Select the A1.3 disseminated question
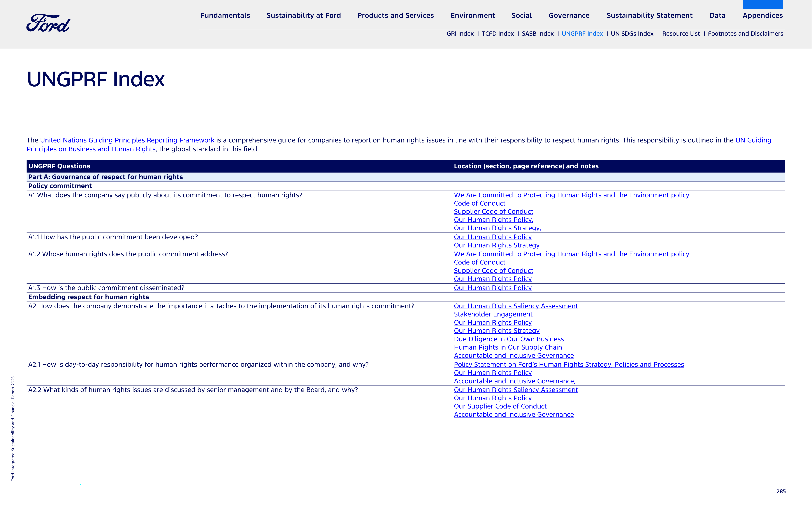The height and width of the screenshot is (508, 812). [106, 288]
